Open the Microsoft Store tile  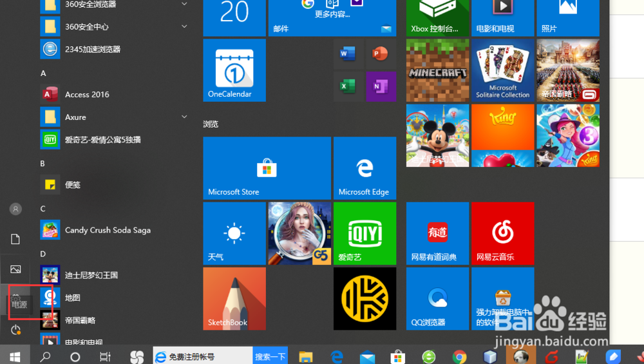(x=267, y=168)
